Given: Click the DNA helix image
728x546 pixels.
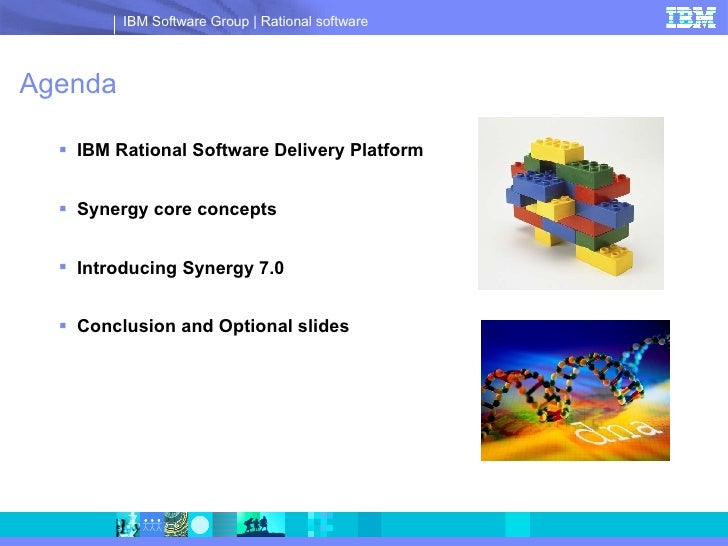Looking at the screenshot, I should (575, 390).
